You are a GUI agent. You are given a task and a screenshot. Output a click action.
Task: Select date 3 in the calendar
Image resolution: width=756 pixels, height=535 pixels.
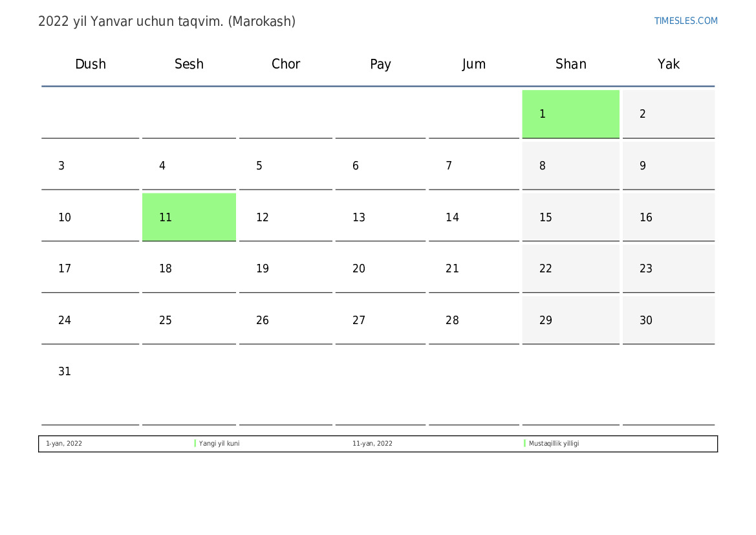coord(90,166)
